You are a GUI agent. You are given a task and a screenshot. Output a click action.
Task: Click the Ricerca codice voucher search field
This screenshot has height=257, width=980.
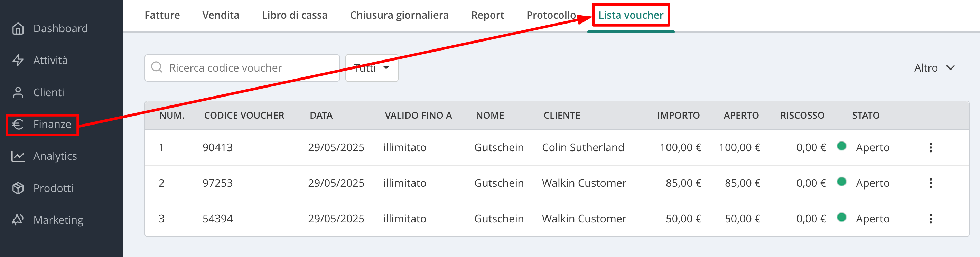(242, 68)
